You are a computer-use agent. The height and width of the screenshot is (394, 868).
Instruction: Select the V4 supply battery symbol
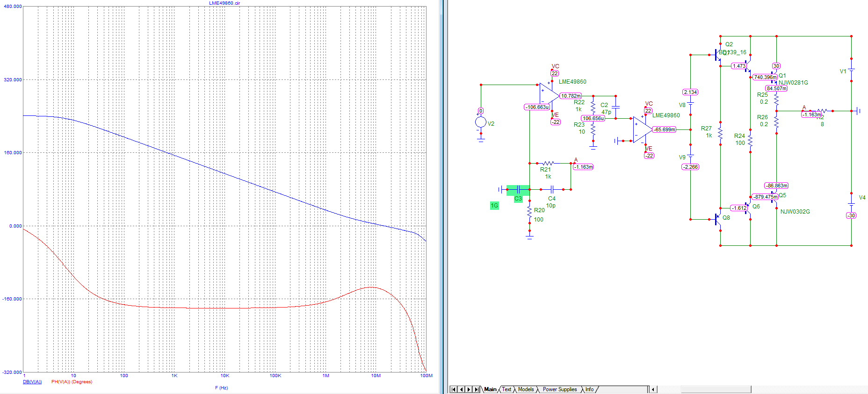coord(851,204)
